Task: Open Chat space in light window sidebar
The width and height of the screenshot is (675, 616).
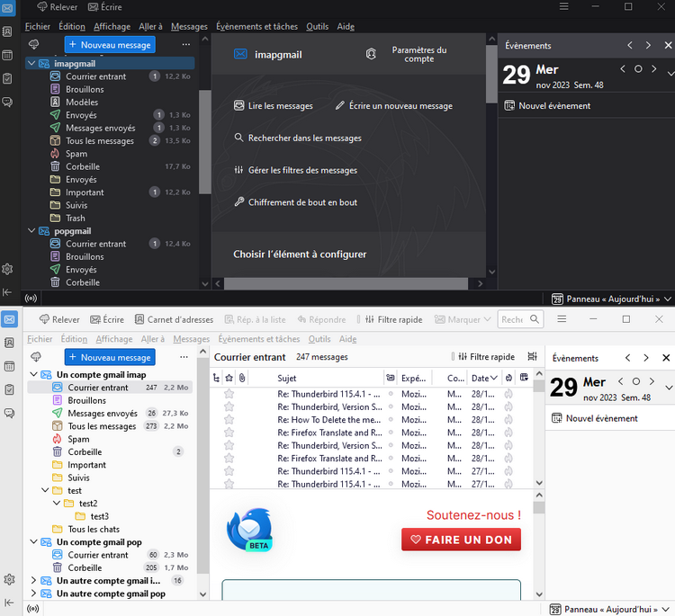Action: pyautogui.click(x=9, y=414)
